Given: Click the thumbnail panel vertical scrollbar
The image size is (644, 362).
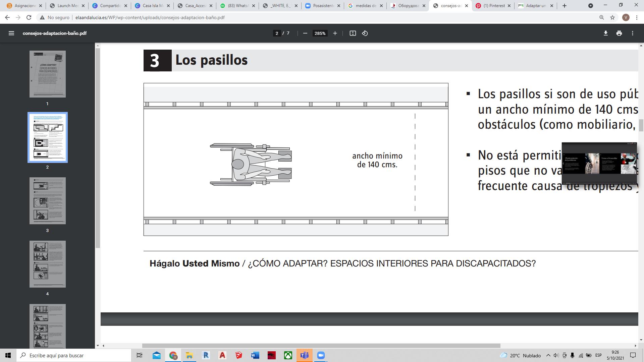Looking at the screenshot, I should [98, 147].
